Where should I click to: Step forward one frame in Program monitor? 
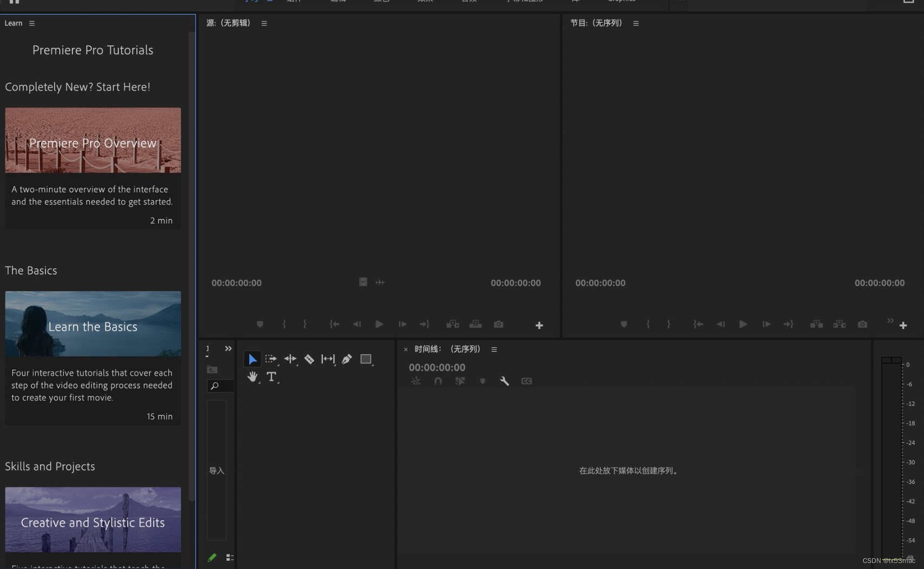[x=766, y=324]
